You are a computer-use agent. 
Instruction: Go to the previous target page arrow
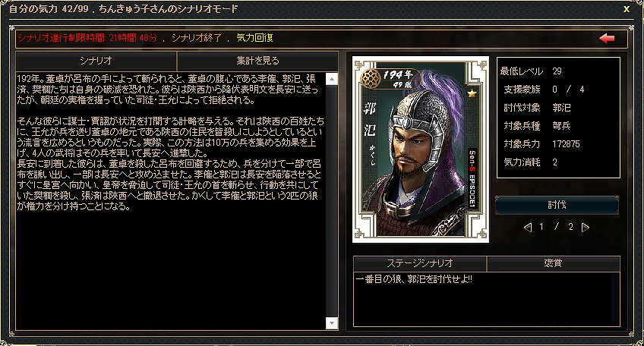[x=528, y=227]
